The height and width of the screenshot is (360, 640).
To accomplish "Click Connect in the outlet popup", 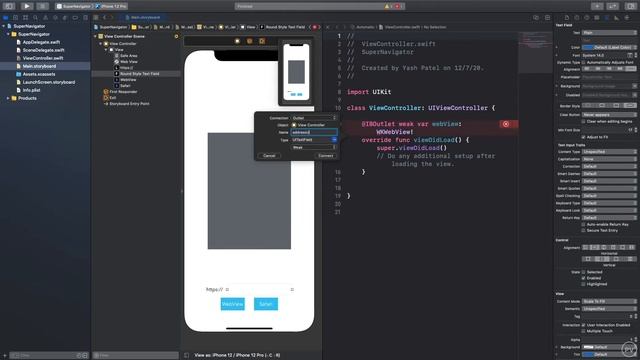I will tap(326, 156).
